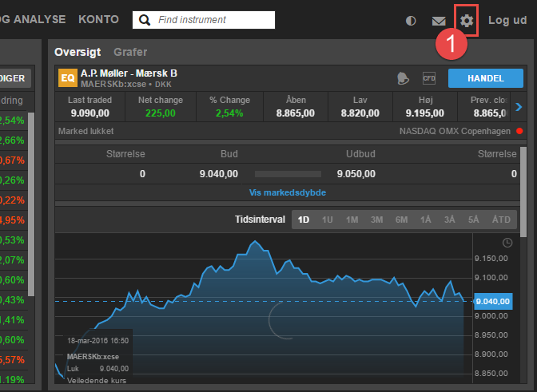Click the A.P. Møller - Mærsk B title
Image resolution: width=537 pixels, height=392 pixels.
[x=129, y=73]
